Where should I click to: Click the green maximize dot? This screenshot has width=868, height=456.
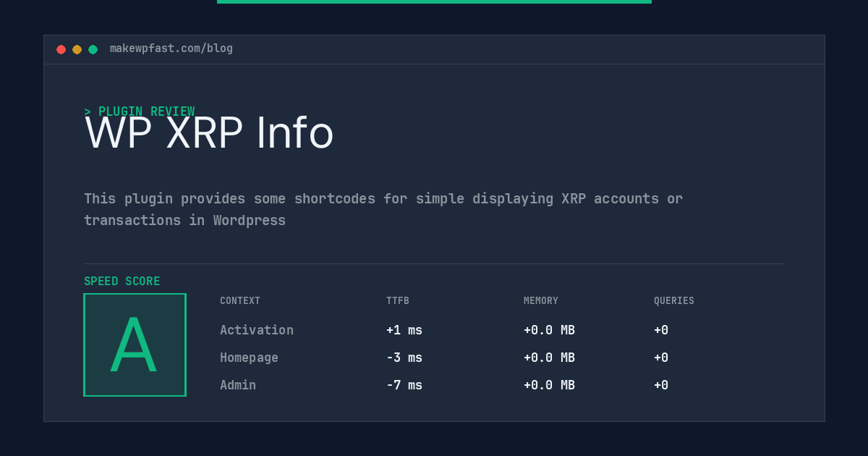coord(93,49)
